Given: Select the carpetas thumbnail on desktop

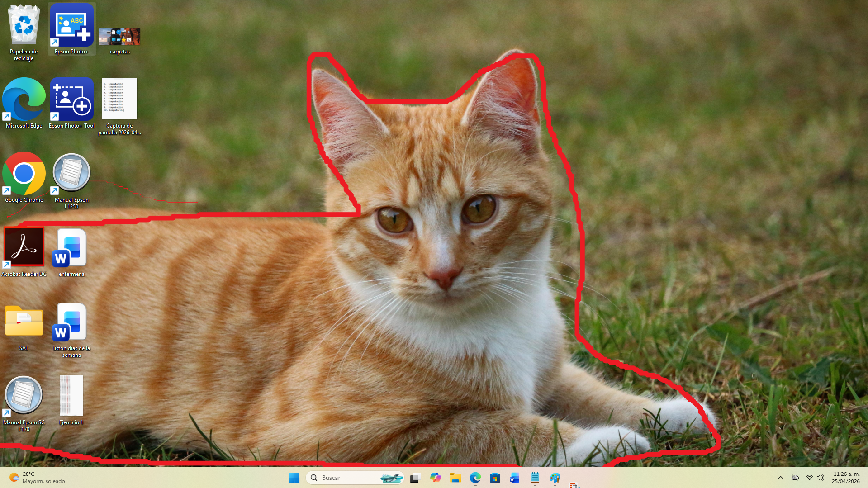Looking at the screenshot, I should click(x=119, y=36).
